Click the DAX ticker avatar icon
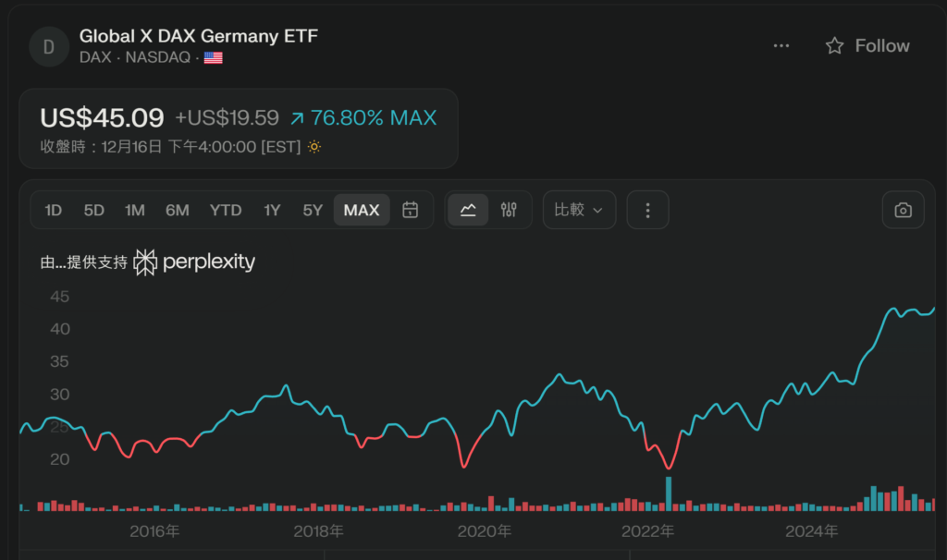 coord(49,46)
